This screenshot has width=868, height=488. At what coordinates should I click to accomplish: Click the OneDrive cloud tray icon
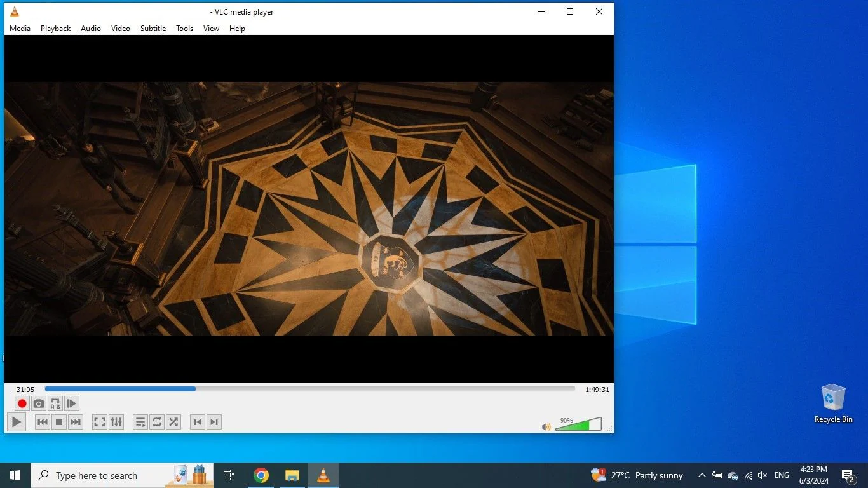point(733,475)
